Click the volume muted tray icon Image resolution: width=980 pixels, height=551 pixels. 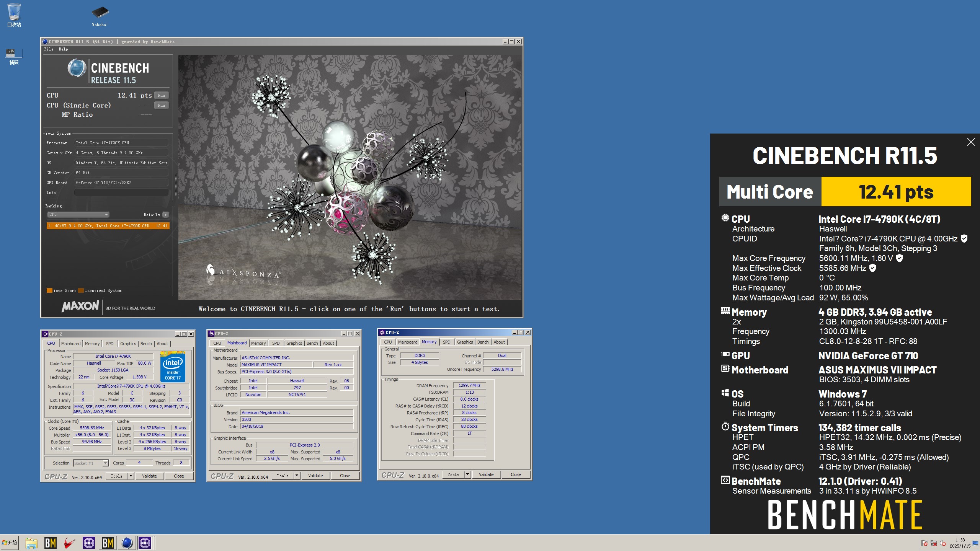click(943, 543)
